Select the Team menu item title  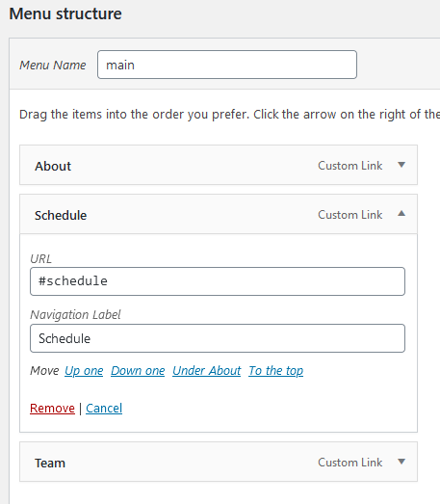[x=50, y=464]
